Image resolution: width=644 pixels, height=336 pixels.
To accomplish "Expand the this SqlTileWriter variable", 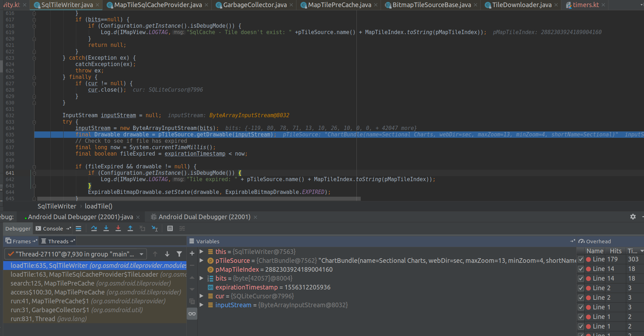I will coord(202,251).
